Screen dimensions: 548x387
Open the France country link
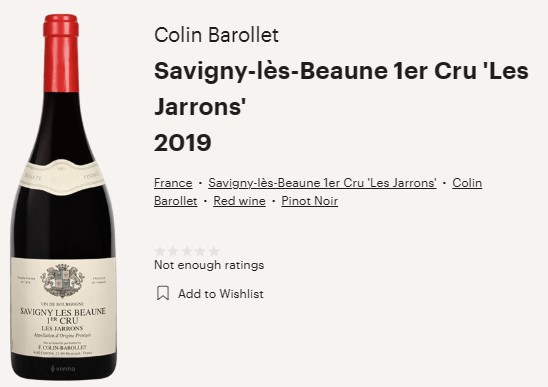point(173,183)
